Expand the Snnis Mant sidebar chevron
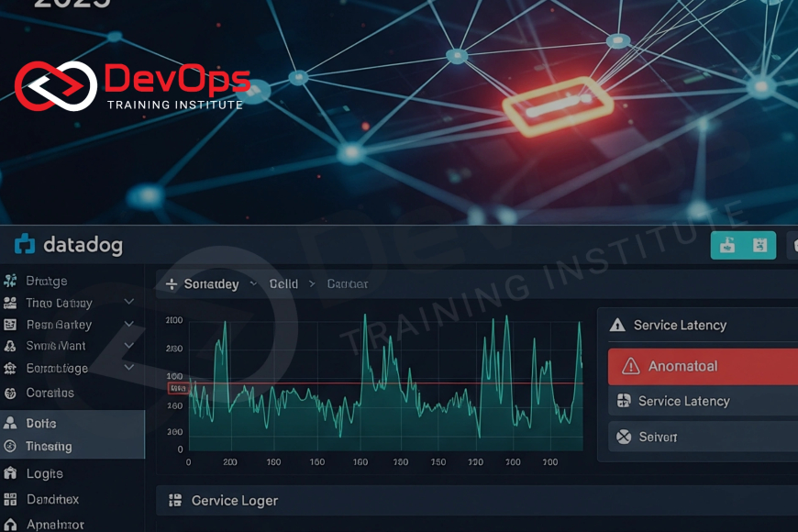This screenshot has height=532, width=798. (x=129, y=346)
